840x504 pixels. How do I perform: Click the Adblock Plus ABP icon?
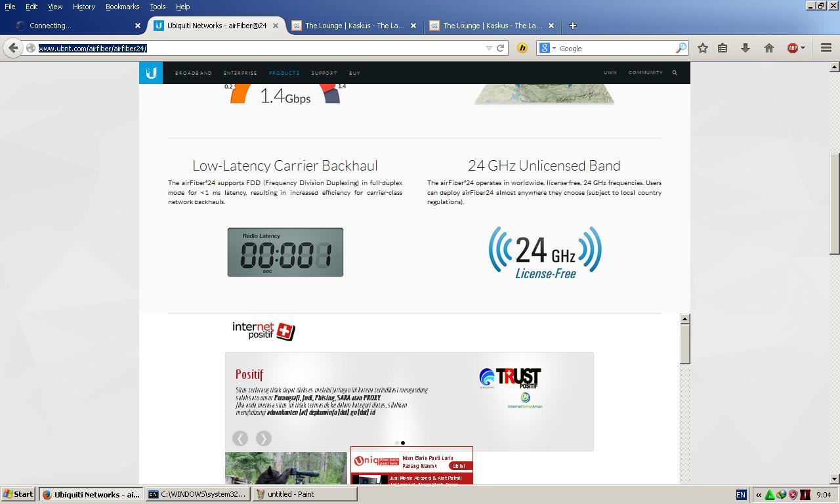coord(793,48)
